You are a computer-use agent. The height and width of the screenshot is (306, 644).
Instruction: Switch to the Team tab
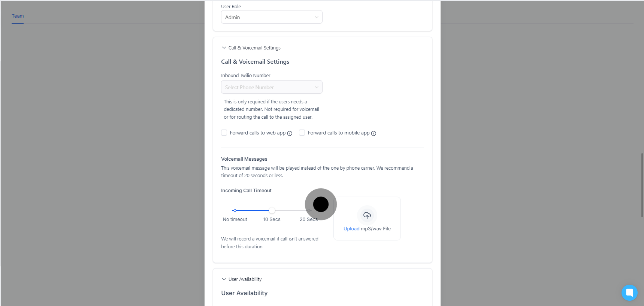(18, 16)
